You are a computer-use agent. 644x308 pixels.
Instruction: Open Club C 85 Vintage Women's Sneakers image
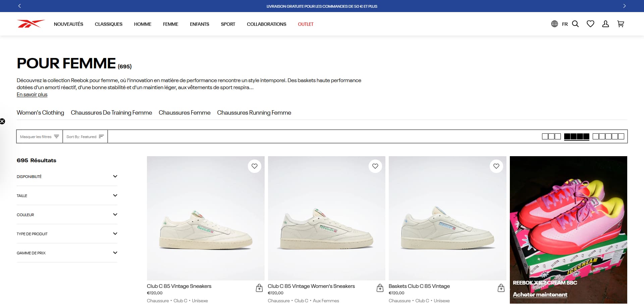pyautogui.click(x=327, y=218)
